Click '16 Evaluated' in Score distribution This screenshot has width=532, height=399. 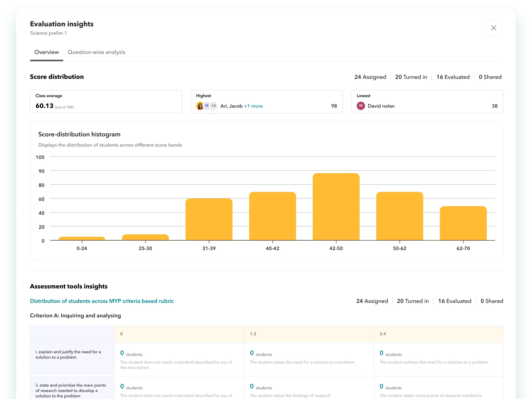453,77
